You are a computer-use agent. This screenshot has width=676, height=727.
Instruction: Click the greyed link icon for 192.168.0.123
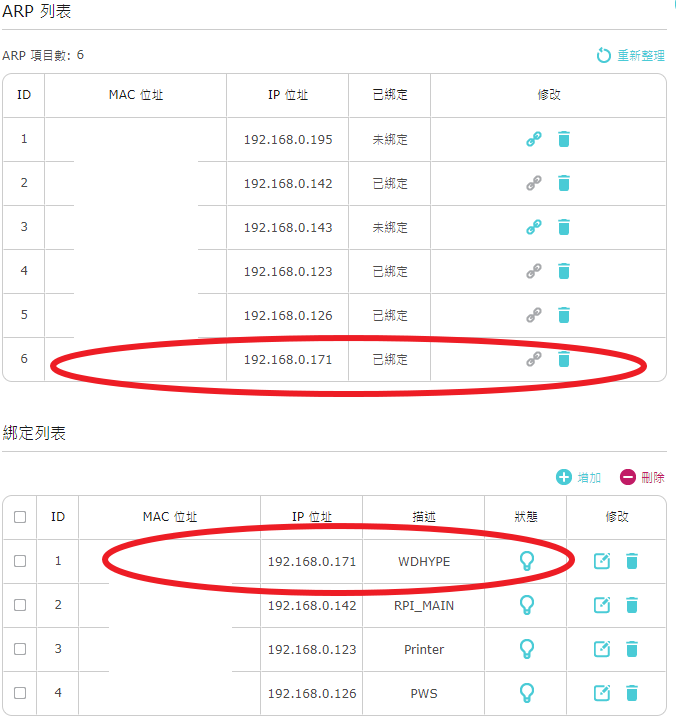(x=534, y=271)
